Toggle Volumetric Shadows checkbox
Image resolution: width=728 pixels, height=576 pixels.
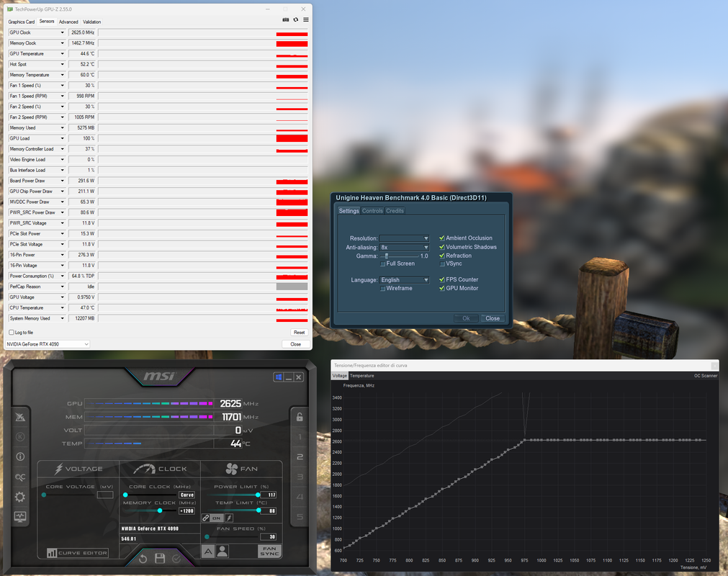click(442, 247)
